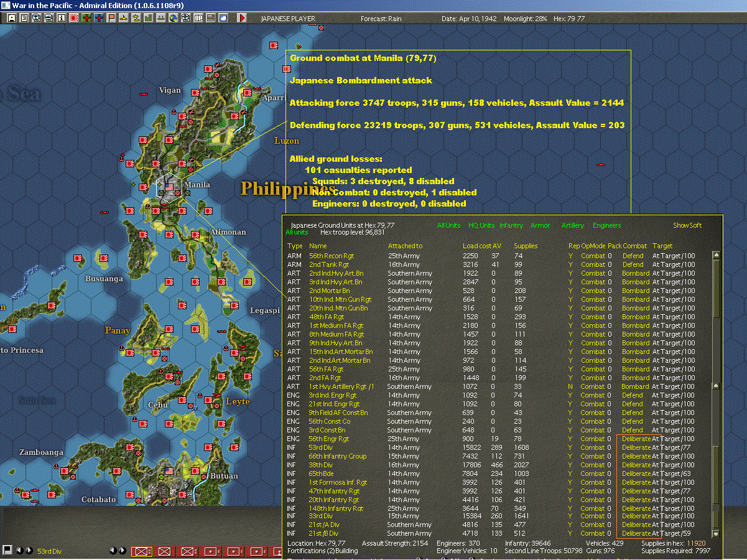This screenshot has height=560, width=747.
Task: Click next-unit arrow beside 53rd Div label
Action: pyautogui.click(x=29, y=551)
